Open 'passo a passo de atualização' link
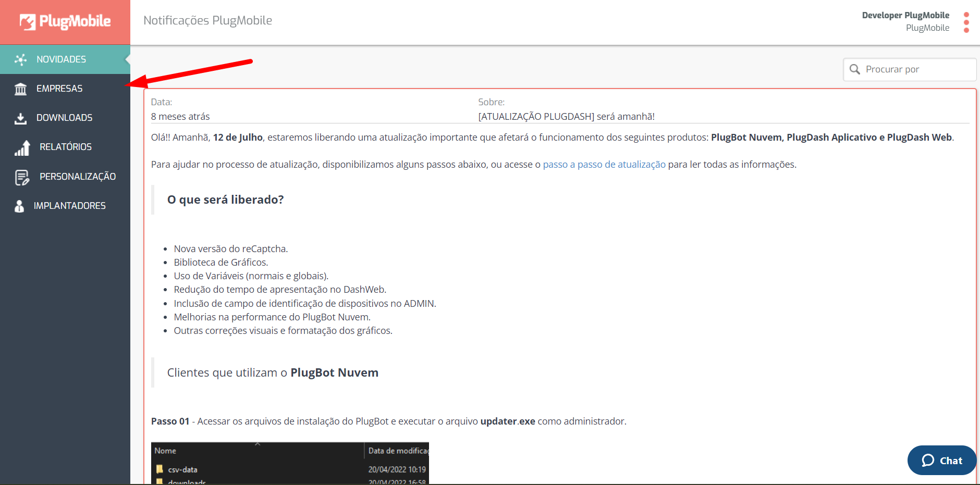The width and height of the screenshot is (980, 485). [x=604, y=165]
